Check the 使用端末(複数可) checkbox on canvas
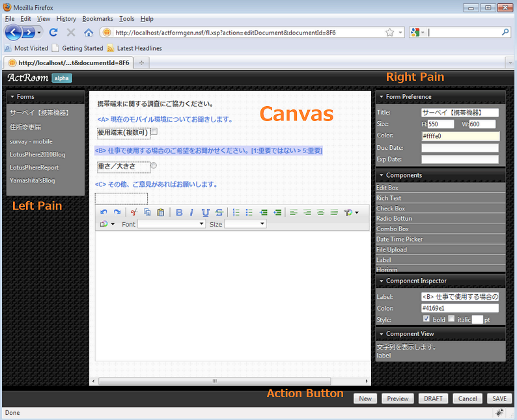The width and height of the screenshot is (517, 420). (x=154, y=132)
